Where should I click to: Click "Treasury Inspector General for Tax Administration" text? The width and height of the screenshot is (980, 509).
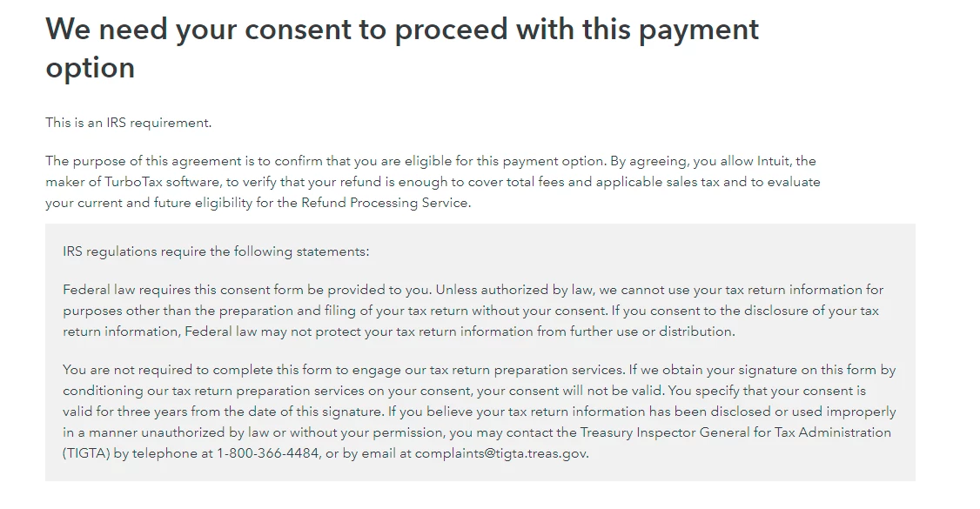click(x=735, y=432)
